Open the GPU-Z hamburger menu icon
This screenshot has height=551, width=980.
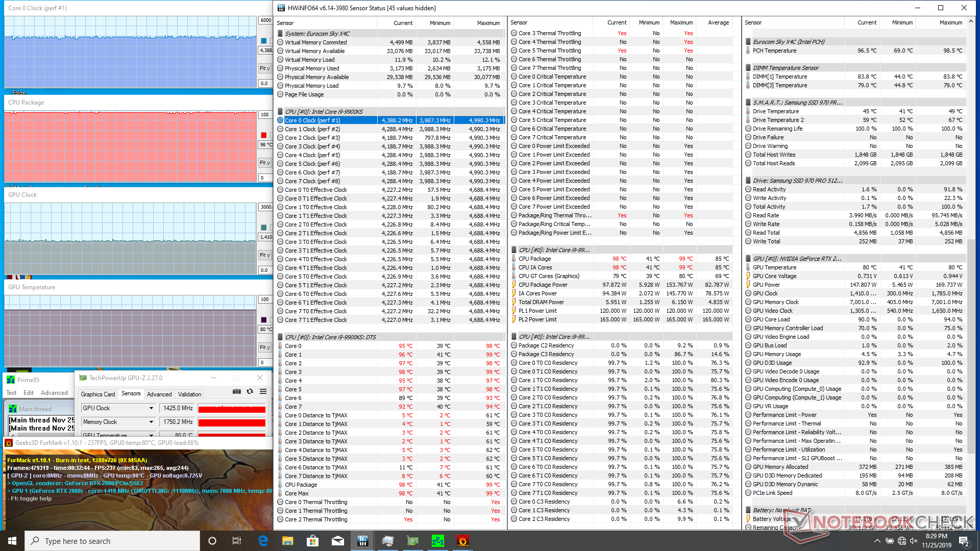263,392
